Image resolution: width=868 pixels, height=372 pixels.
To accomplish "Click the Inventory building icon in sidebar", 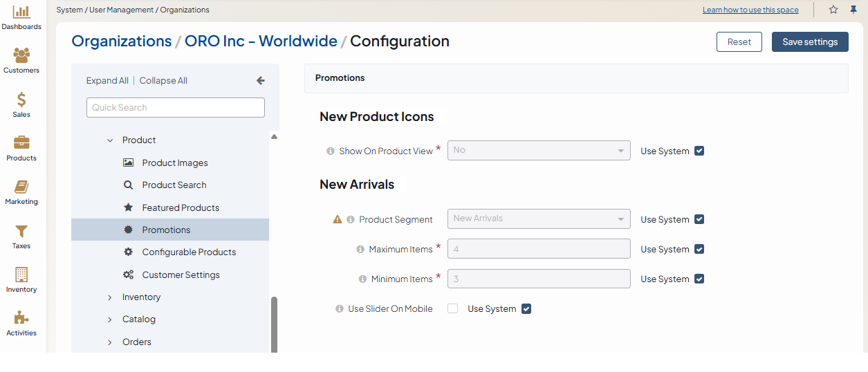I will [x=21, y=275].
